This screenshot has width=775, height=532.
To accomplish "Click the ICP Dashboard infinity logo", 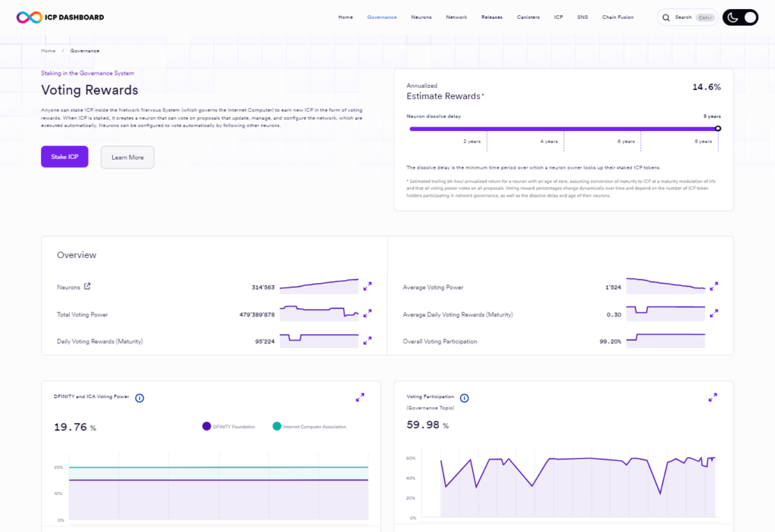I will pos(26,17).
